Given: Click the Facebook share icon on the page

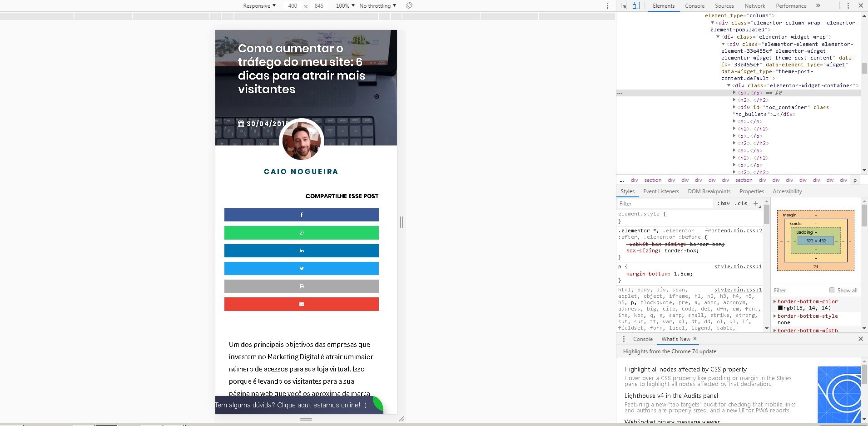Looking at the screenshot, I should (x=301, y=215).
